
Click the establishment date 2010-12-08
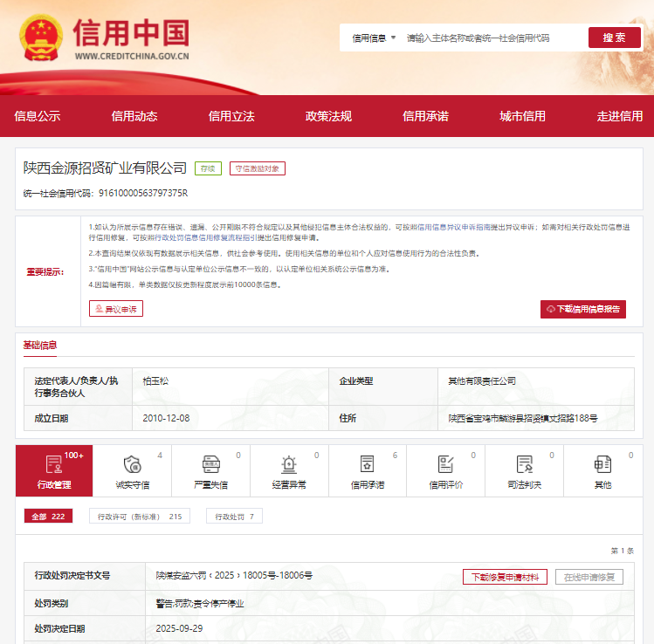pos(166,418)
